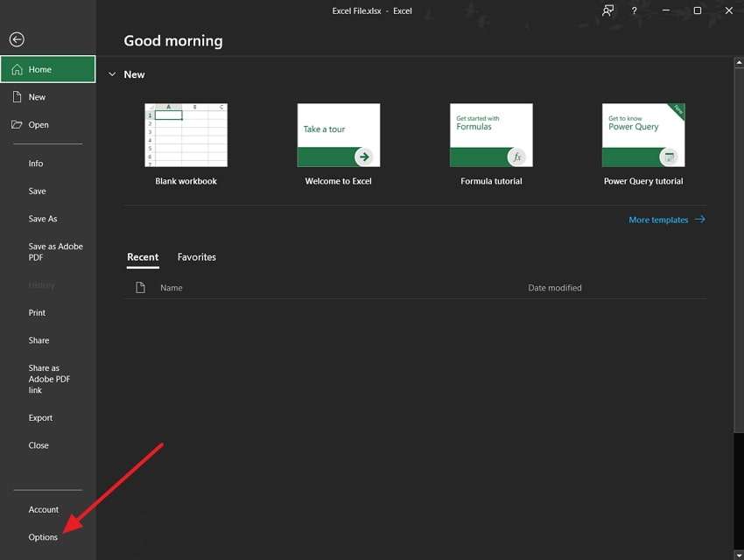Open the Account page
Viewport: 744px width, 560px height.
[44, 510]
